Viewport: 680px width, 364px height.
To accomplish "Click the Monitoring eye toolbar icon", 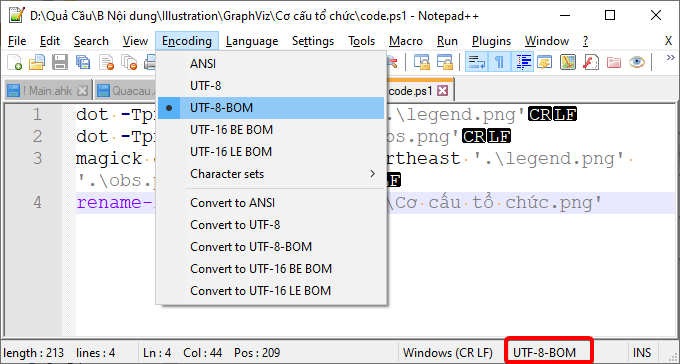I will click(x=637, y=62).
